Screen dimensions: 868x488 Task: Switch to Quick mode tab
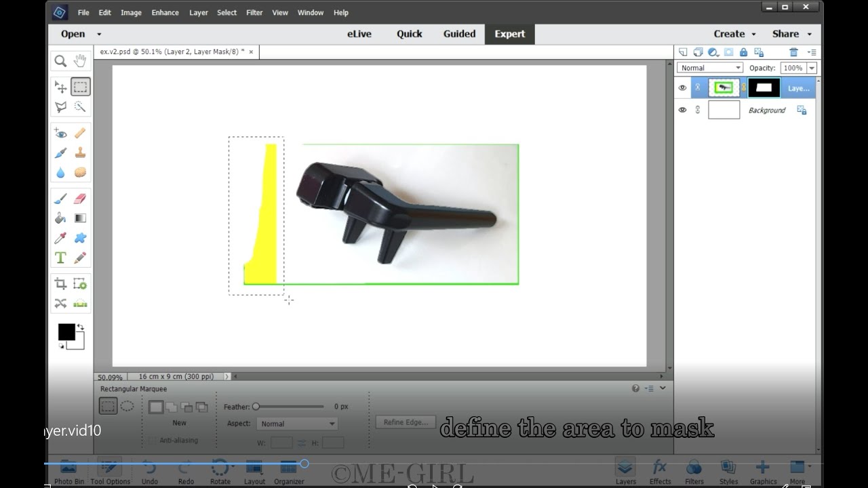(410, 34)
